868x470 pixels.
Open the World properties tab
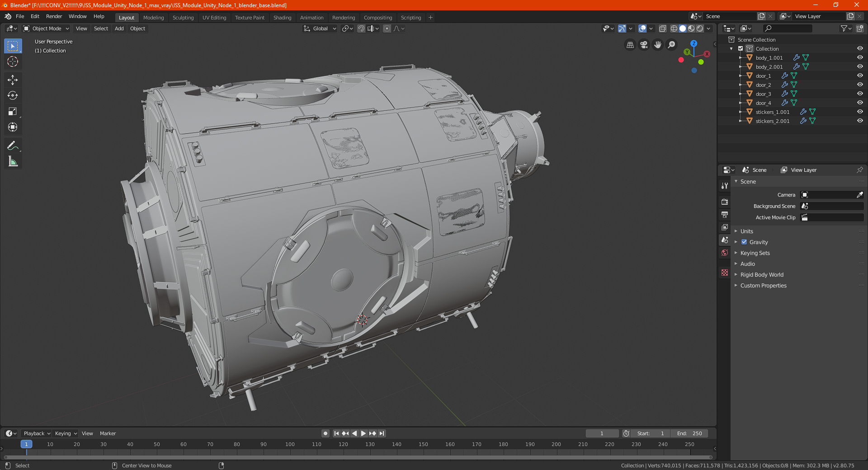tap(725, 253)
